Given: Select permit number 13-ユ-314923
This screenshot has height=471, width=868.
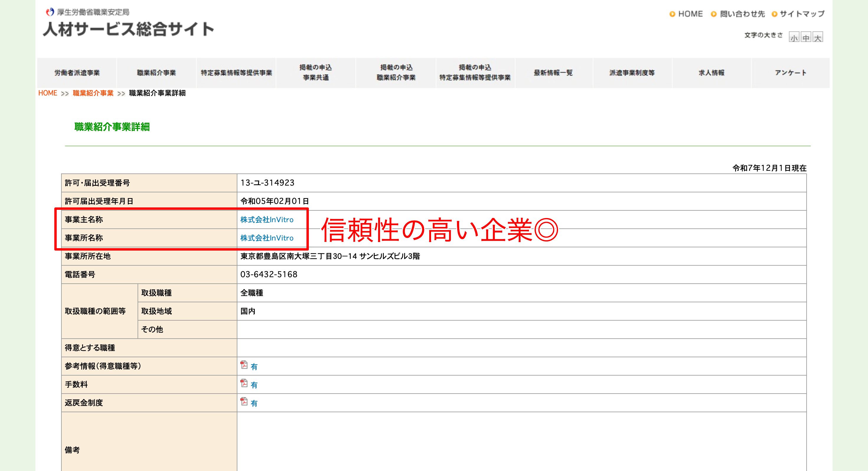Looking at the screenshot, I should point(267,183).
